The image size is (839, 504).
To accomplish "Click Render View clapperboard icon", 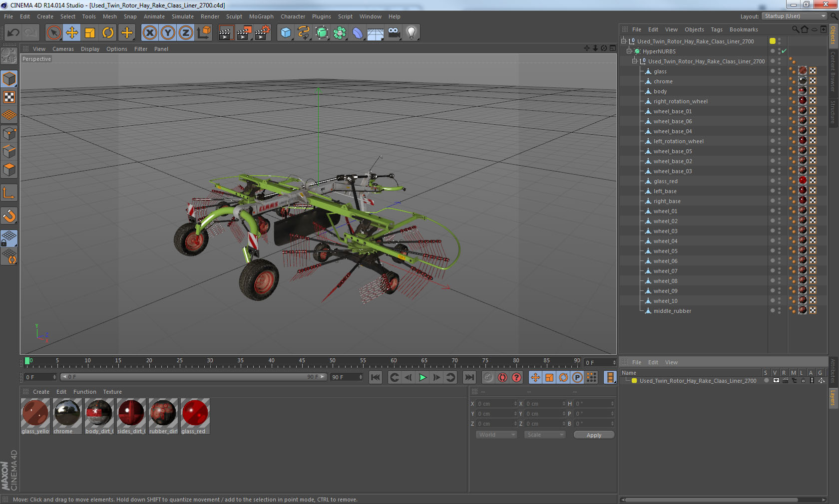I will [x=226, y=33].
